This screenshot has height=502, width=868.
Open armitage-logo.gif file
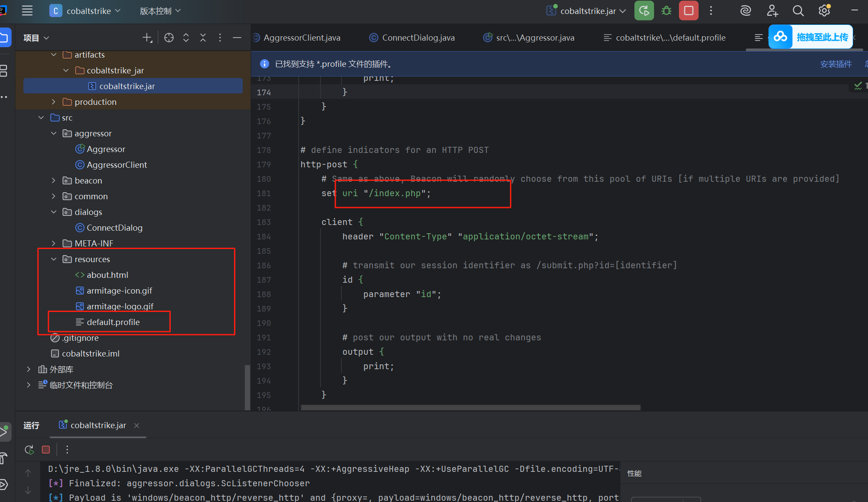(x=120, y=306)
